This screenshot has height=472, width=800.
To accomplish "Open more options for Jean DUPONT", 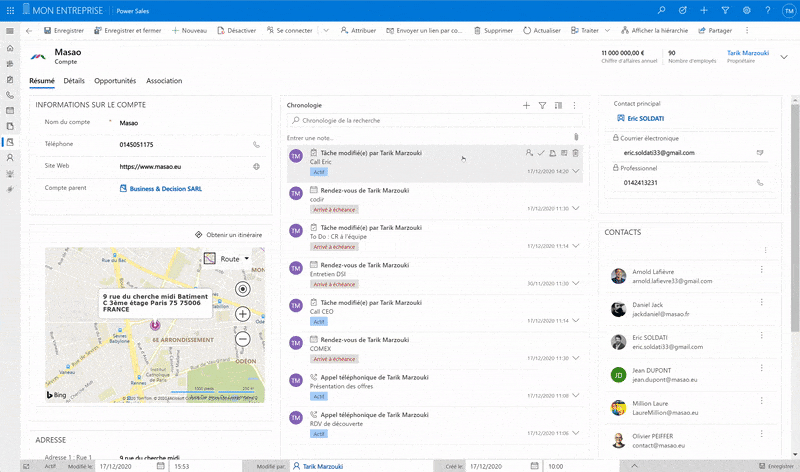I will [x=762, y=368].
